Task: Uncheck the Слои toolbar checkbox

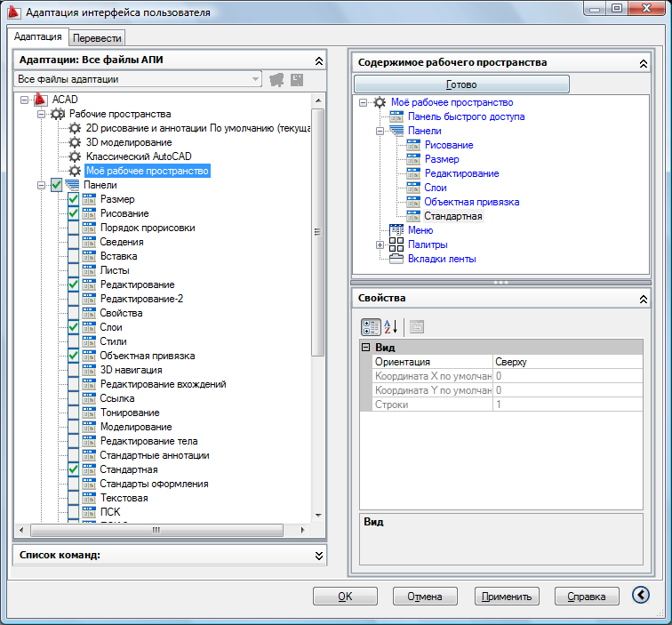Action: click(73, 327)
